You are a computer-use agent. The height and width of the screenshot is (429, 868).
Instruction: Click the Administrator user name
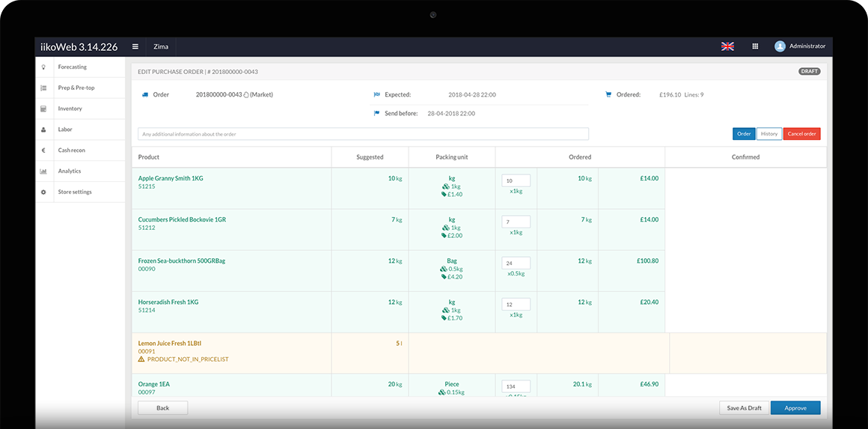coord(807,46)
